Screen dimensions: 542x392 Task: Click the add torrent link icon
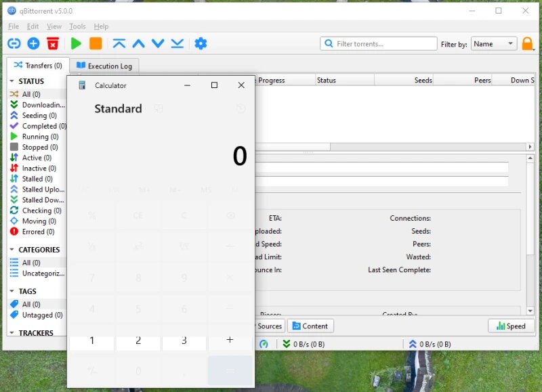pos(14,43)
